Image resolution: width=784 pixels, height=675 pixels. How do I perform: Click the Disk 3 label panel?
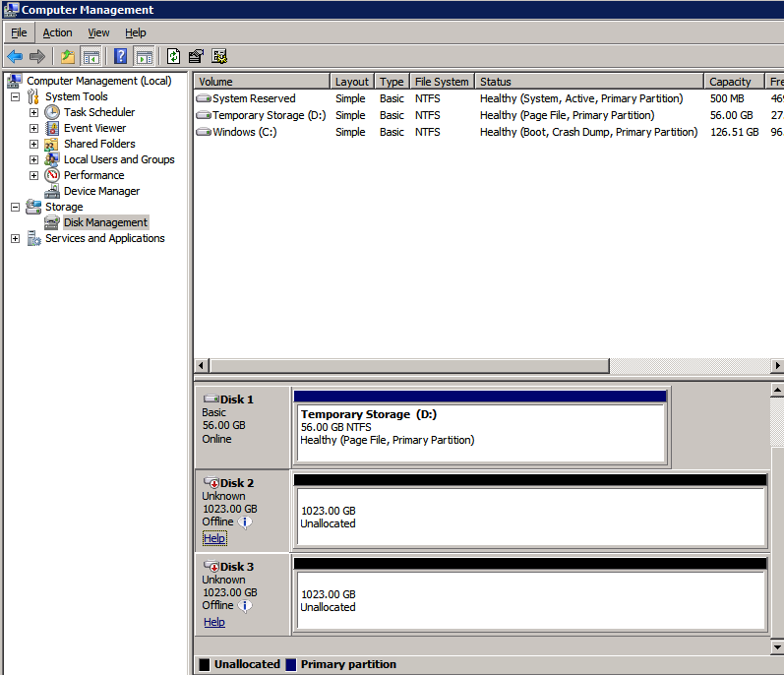[x=243, y=594]
